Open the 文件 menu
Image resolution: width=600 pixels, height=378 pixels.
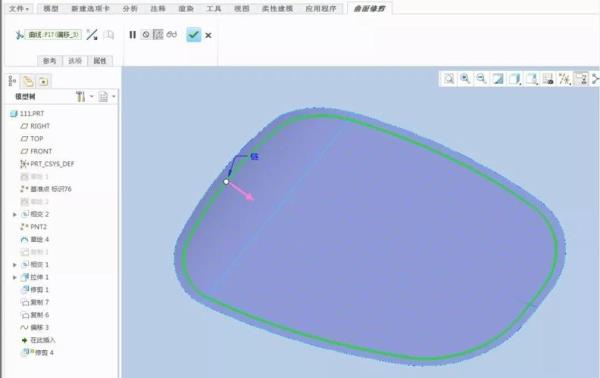click(19, 8)
